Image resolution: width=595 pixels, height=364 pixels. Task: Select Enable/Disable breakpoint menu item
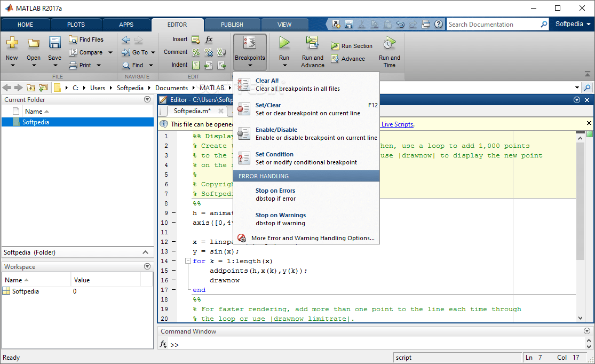(306, 133)
